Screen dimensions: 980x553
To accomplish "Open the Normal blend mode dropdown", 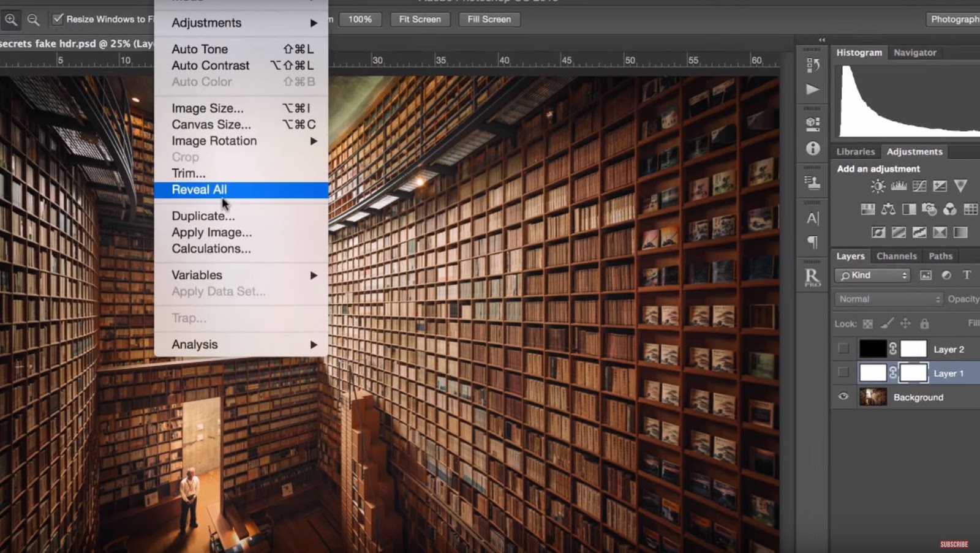I will point(887,299).
